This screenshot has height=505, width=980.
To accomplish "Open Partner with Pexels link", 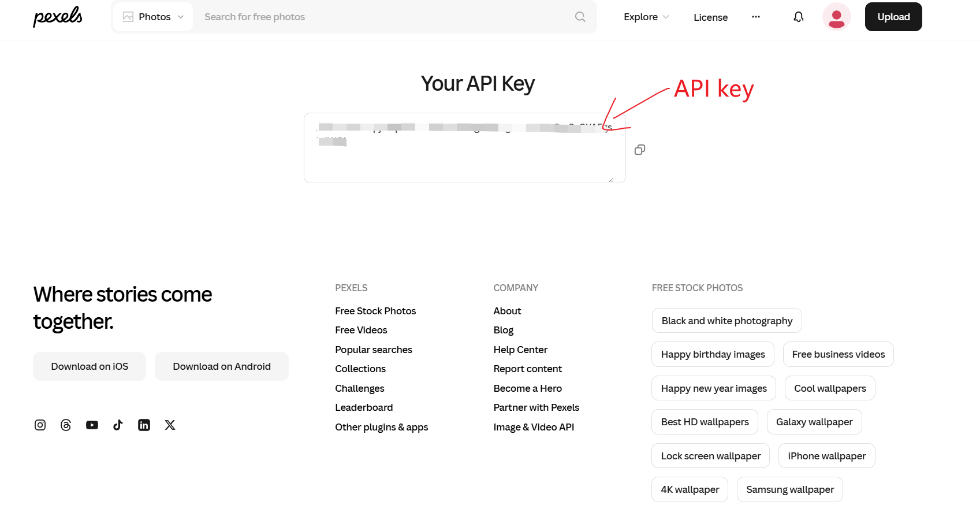I will tap(536, 407).
